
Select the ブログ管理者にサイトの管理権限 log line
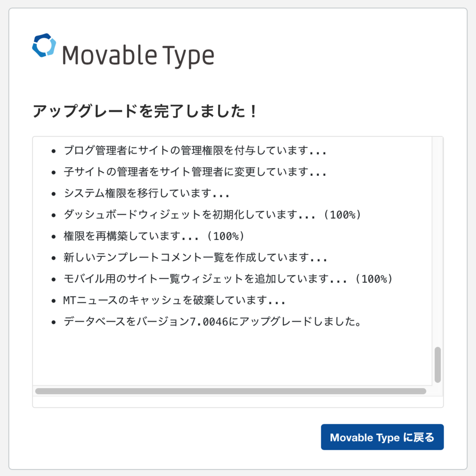[x=195, y=151]
